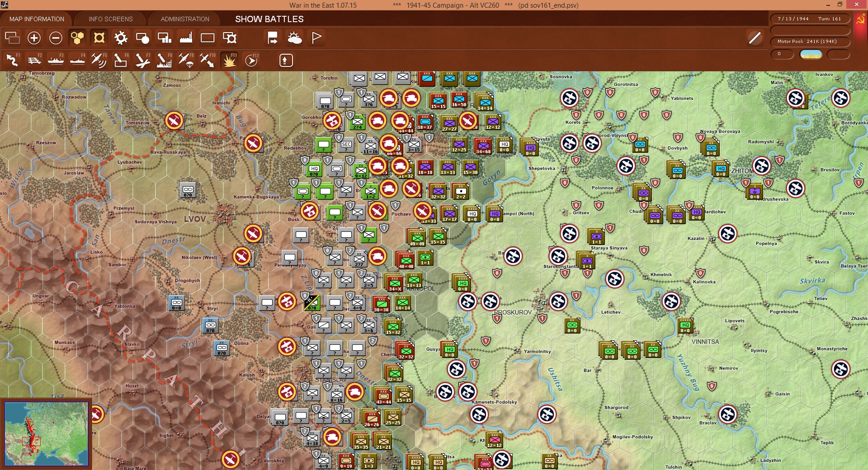The height and width of the screenshot is (470, 868).
Task: Click the Kamenets-Podolsky town label
Action: (x=494, y=402)
